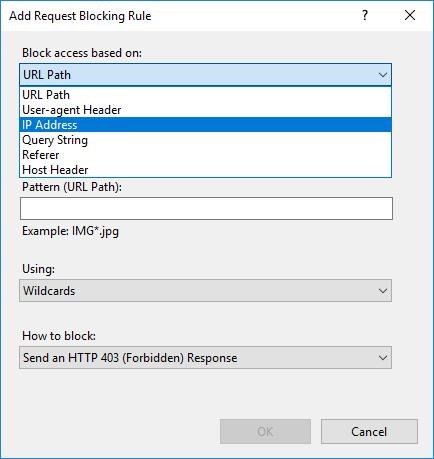Choose URL Path from the open list
This screenshot has width=434, height=459.
205,95
